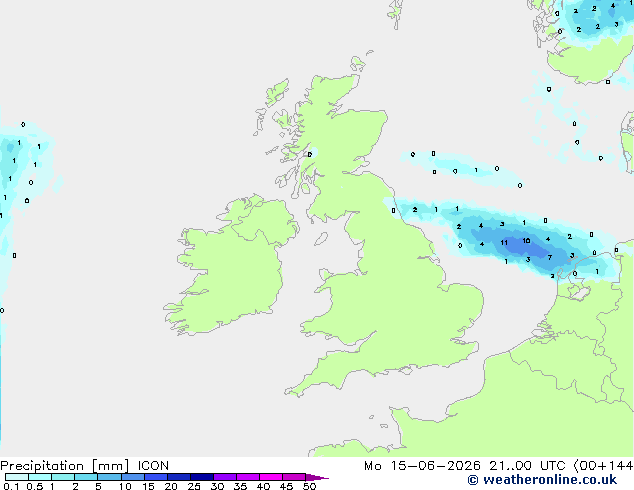Viewport: 634px width, 490px height.
Task: Click the '(00+144' forecast run text
Action: [x=603, y=466]
